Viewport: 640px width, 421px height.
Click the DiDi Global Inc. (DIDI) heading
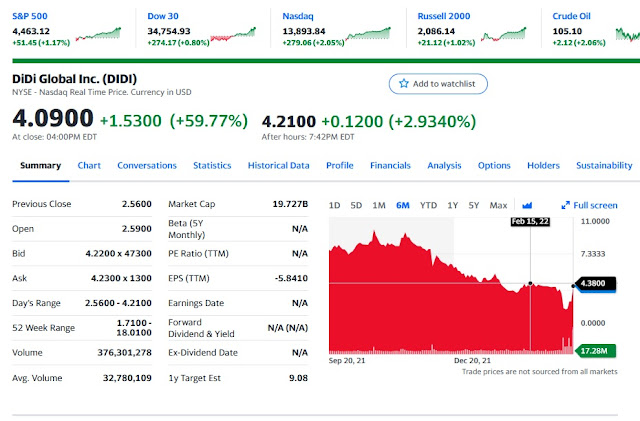(75, 79)
